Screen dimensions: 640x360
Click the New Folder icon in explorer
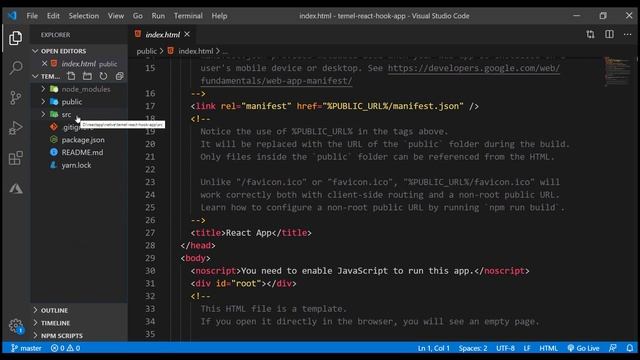[87, 76]
